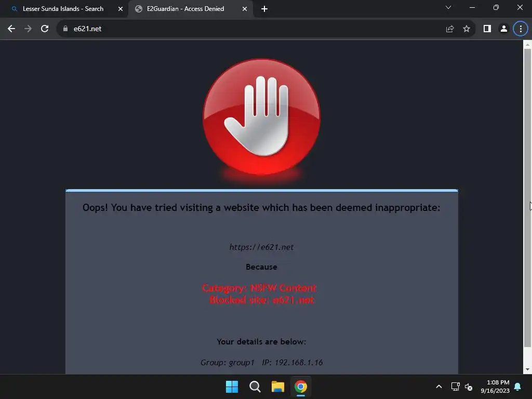532x399 pixels.
Task: Click the forward navigation arrow
Action: (28, 29)
